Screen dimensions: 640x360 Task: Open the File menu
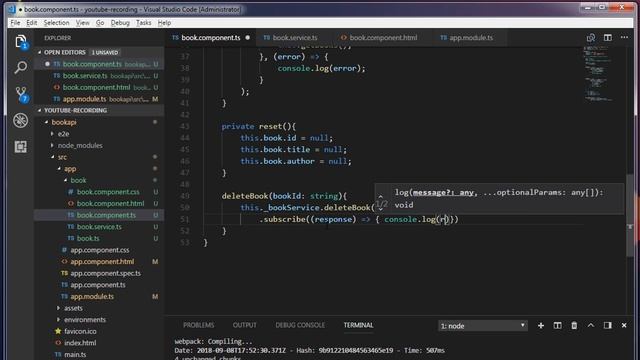pyautogui.click(x=15, y=23)
